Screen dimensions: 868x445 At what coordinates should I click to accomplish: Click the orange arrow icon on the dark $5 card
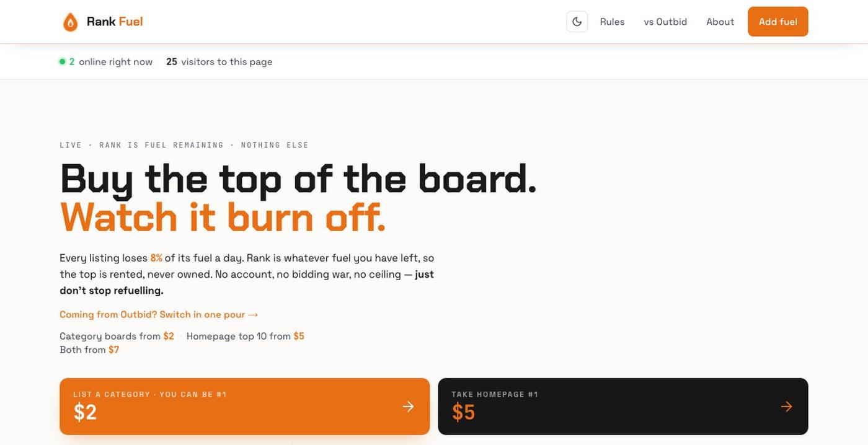point(787,407)
